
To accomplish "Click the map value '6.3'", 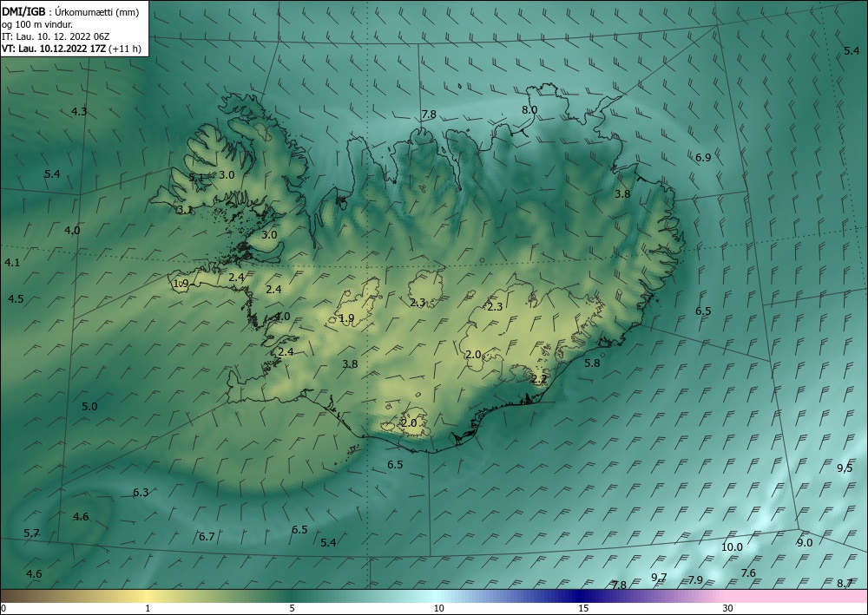I will click(141, 492).
